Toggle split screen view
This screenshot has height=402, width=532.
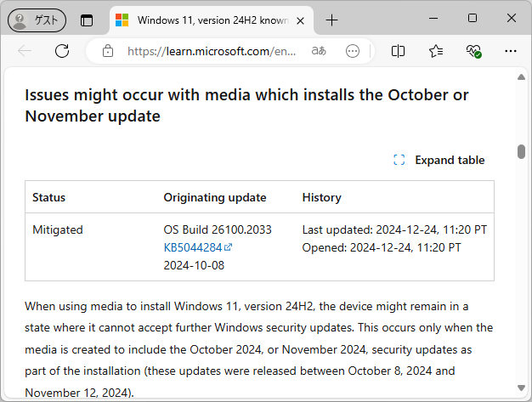click(398, 51)
